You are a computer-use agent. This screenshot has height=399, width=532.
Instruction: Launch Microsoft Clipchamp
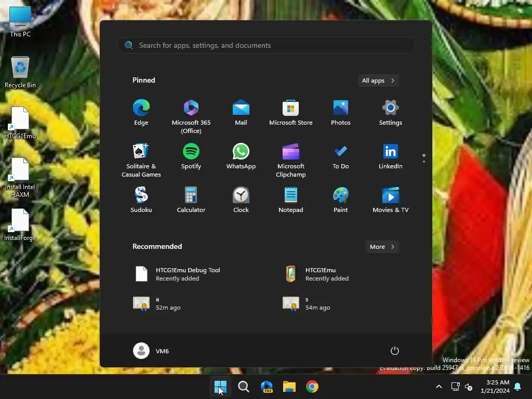(291, 160)
